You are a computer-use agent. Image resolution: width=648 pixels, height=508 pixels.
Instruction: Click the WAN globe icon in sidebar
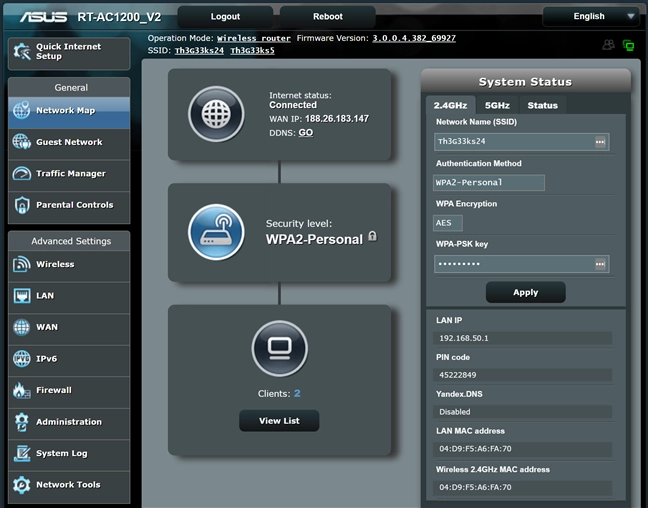coord(21,327)
